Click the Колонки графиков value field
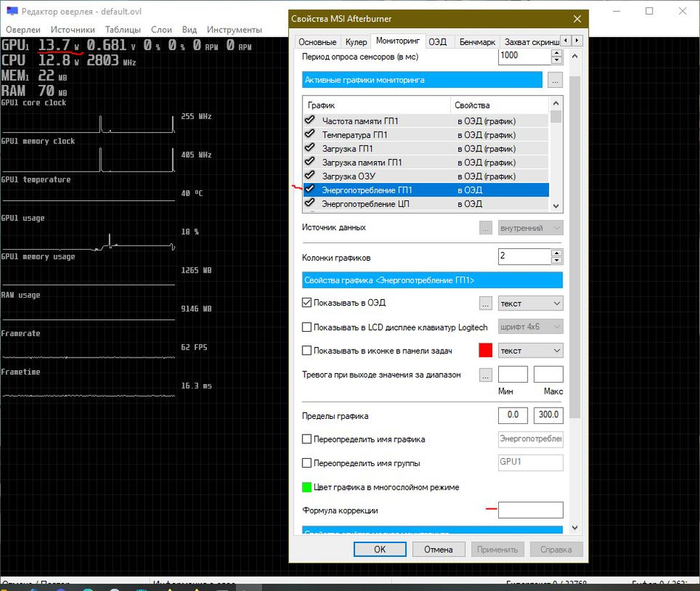 point(525,256)
